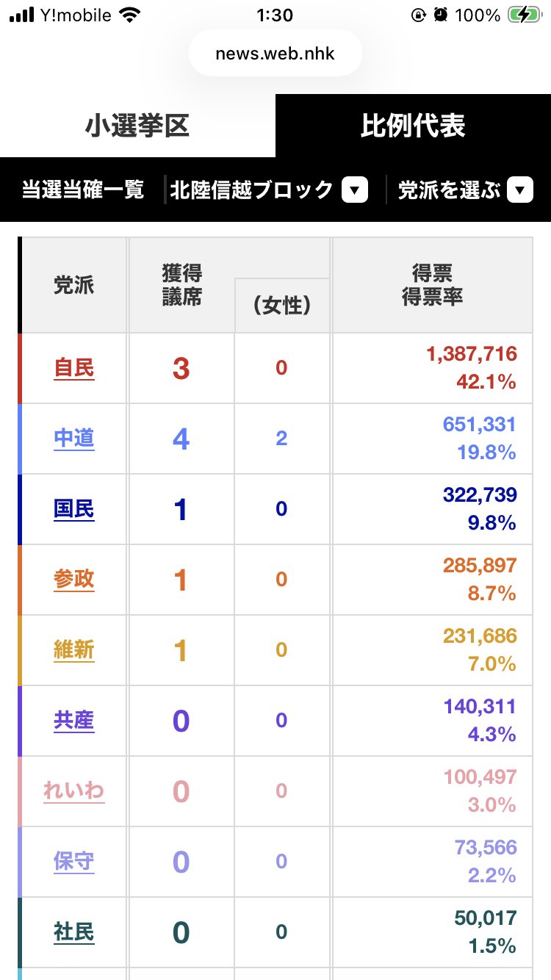Image resolution: width=551 pixels, height=980 pixels.
Task: Open the 社民 party link
Action: point(74,932)
